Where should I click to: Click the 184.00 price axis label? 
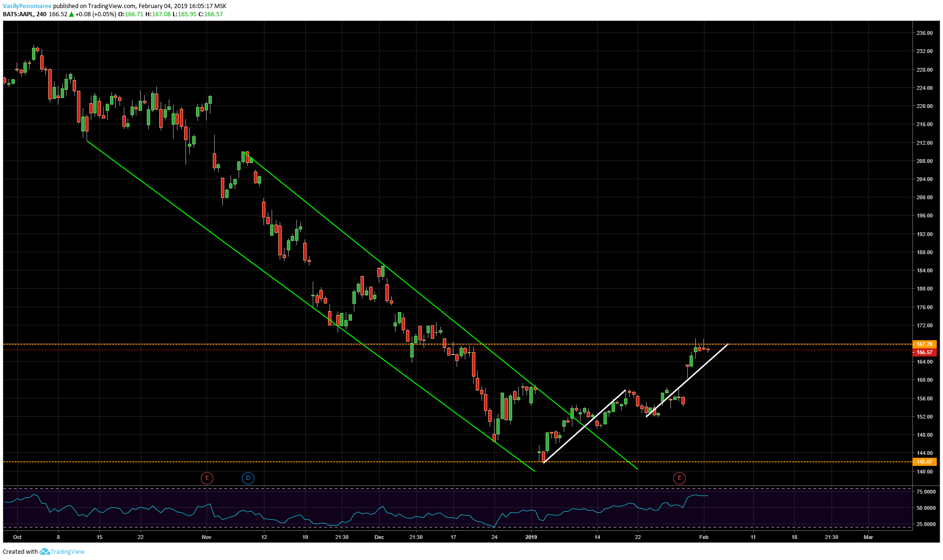click(924, 270)
